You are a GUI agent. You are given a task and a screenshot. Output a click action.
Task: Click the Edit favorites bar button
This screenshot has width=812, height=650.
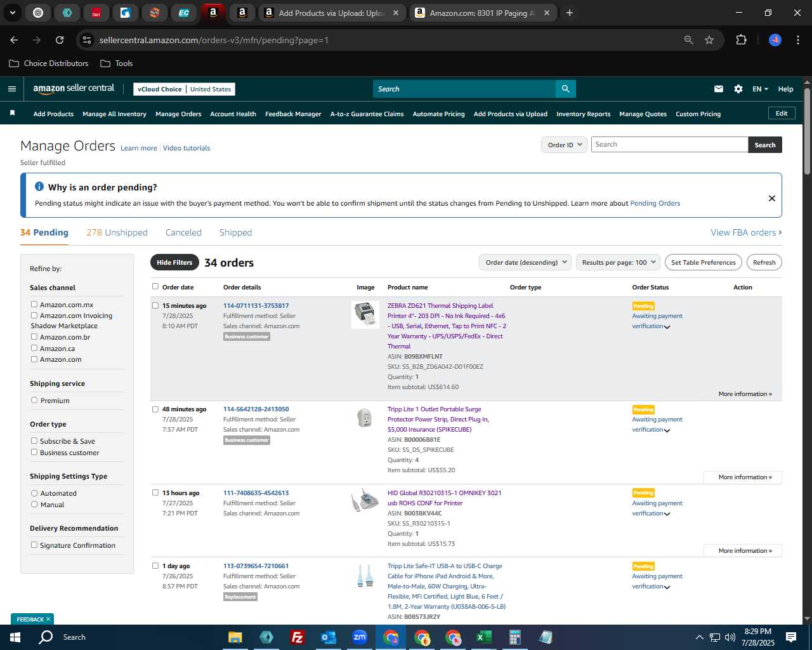point(782,114)
